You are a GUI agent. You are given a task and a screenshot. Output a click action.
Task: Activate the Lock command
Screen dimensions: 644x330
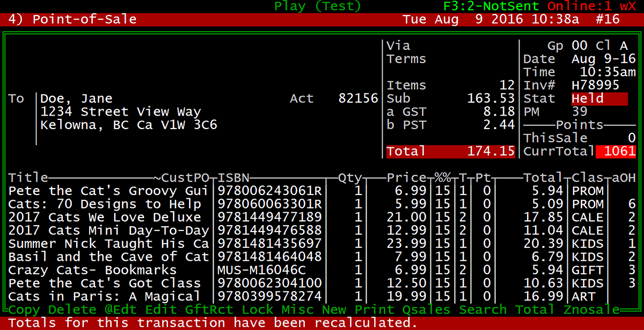point(258,310)
